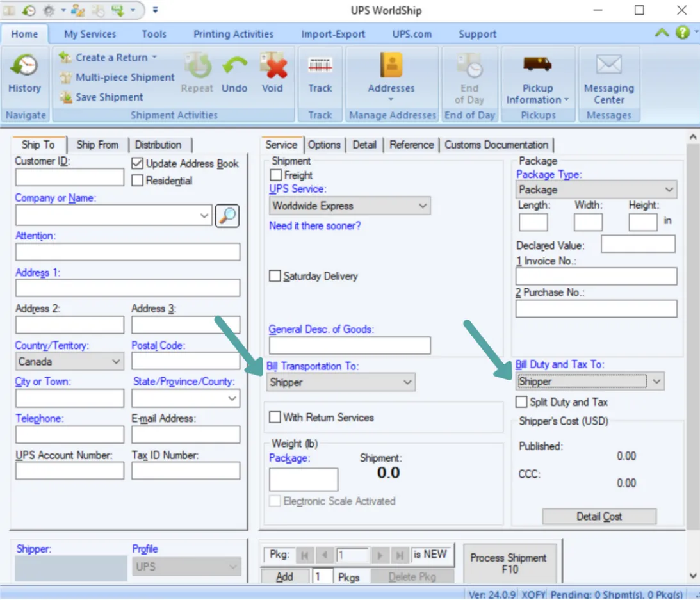This screenshot has height=600, width=700.
Task: Click the Undo icon in Shipment Activities
Action: tap(234, 72)
